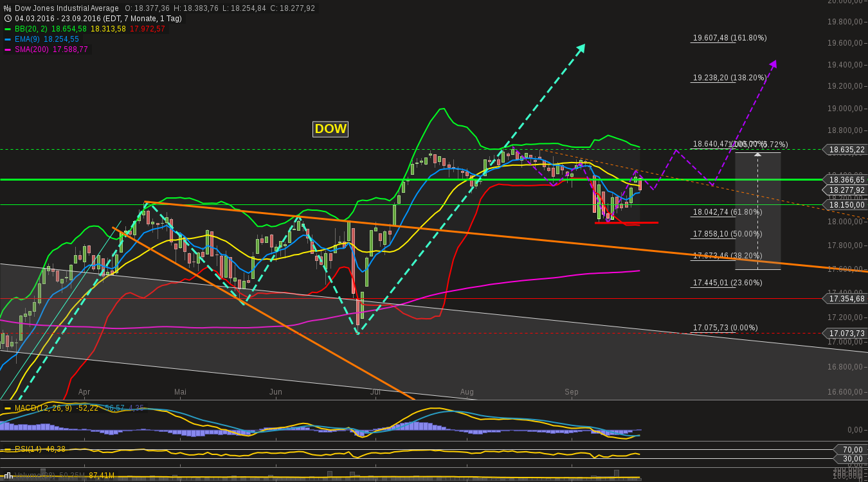The width and height of the screenshot is (868, 482).
Task: Click the yellow RSI(14) color marker
Action: [x=8, y=449]
